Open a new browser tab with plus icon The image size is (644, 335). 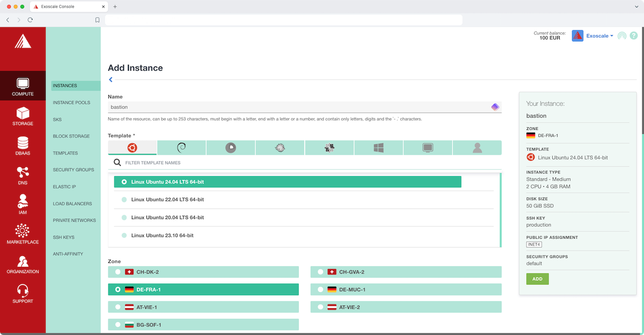[x=115, y=6]
